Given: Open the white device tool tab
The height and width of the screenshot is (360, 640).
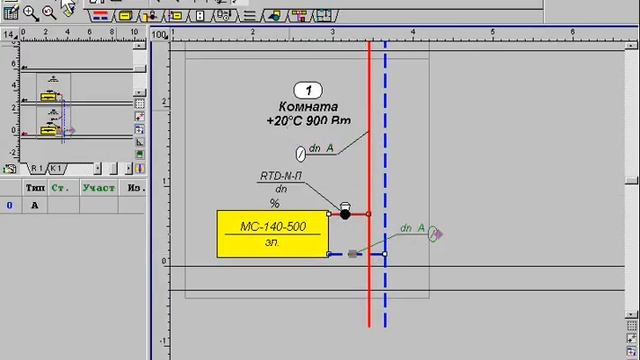Looking at the screenshot, I should 200,16.
